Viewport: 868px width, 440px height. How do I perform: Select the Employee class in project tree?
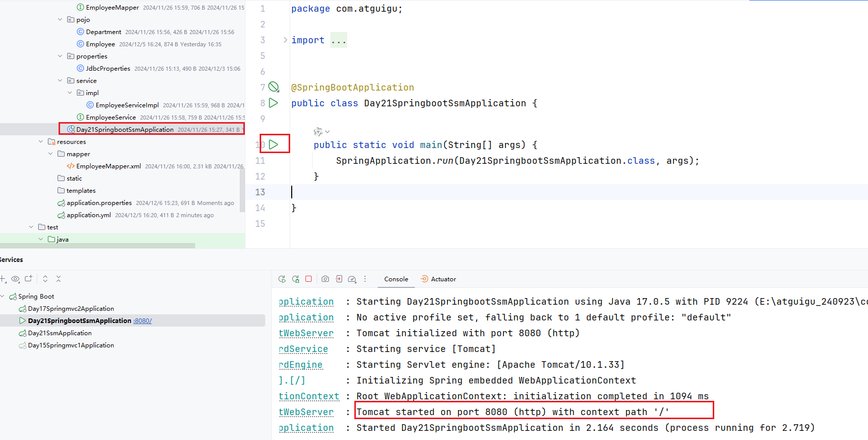[x=100, y=44]
